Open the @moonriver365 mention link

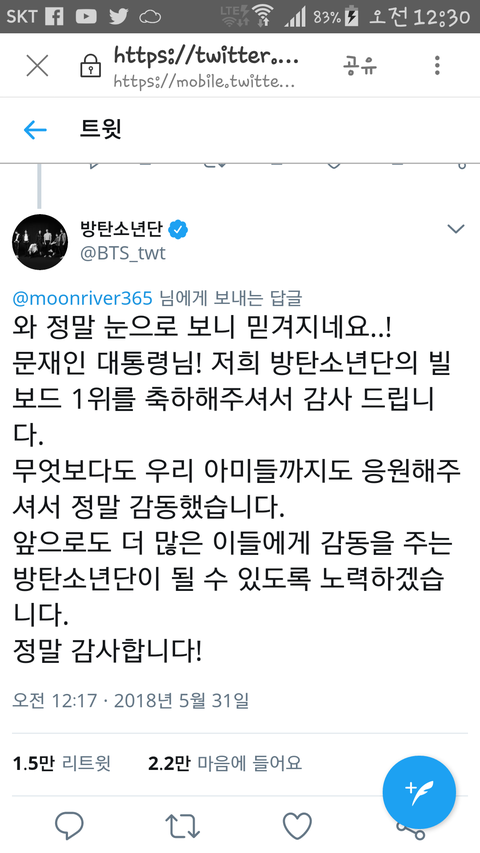pyautogui.click(x=82, y=298)
